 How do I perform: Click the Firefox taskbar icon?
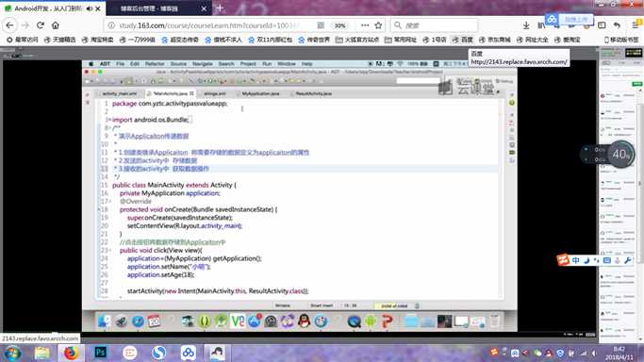click(71, 353)
